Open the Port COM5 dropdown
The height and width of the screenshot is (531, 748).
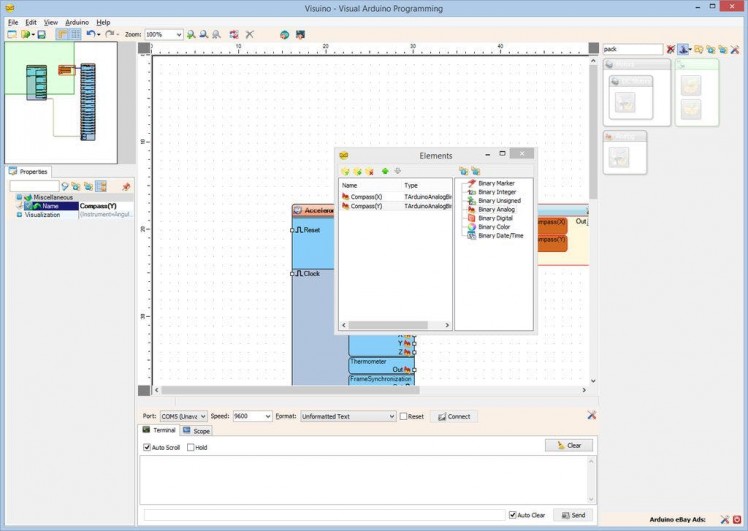point(203,416)
